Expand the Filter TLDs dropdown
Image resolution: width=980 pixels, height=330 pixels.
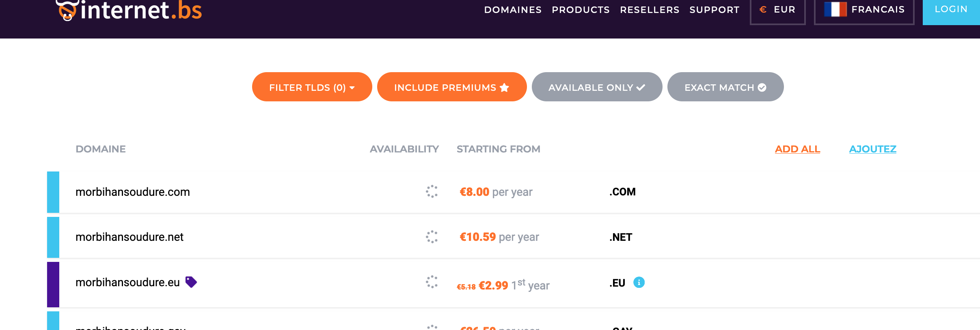[x=312, y=87]
